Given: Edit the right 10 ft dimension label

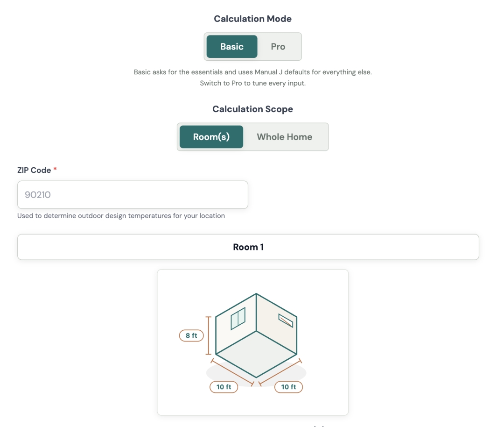Looking at the screenshot, I should [289, 387].
